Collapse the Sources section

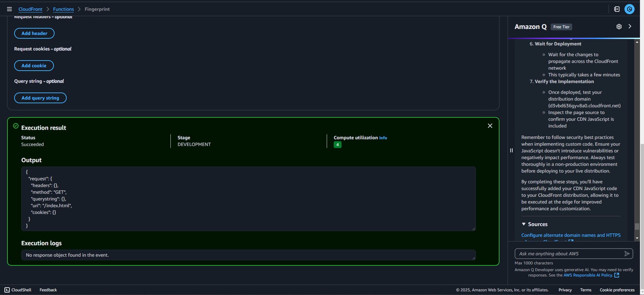pos(535,224)
